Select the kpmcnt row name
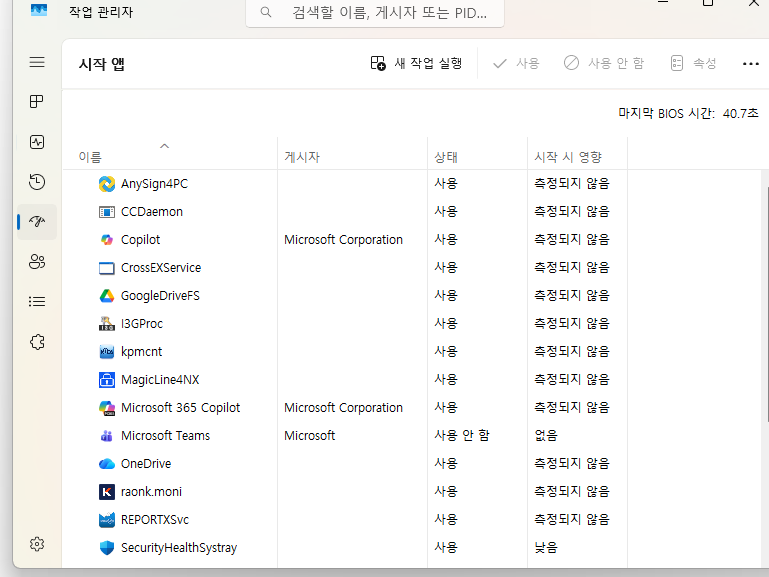Viewport: 769px width, 577px height. (142, 352)
